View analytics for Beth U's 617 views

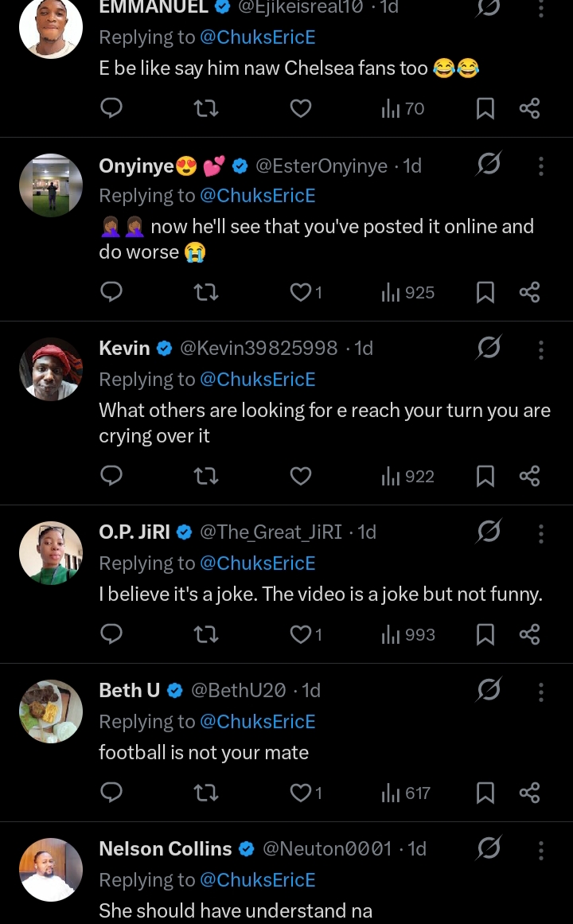(x=407, y=793)
